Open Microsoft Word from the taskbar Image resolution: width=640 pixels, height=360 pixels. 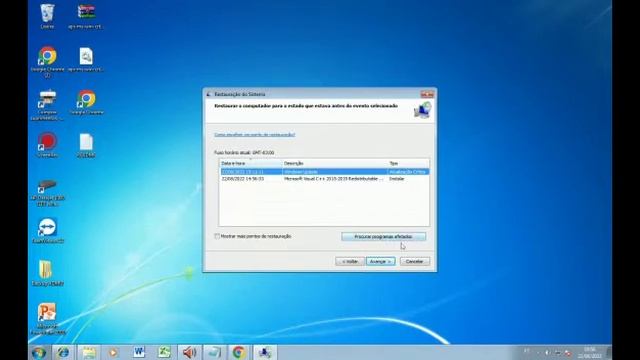coord(139,352)
